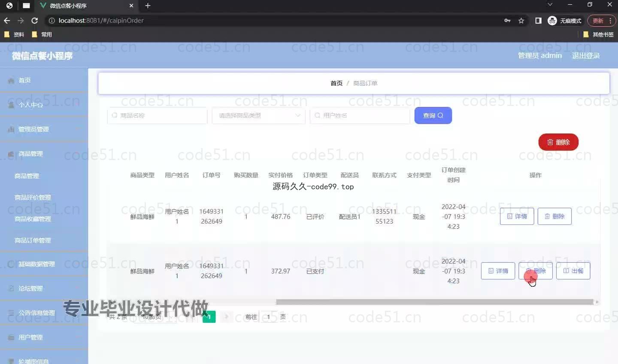Click the blue 查询 search button
The width and height of the screenshot is (618, 364).
click(433, 115)
